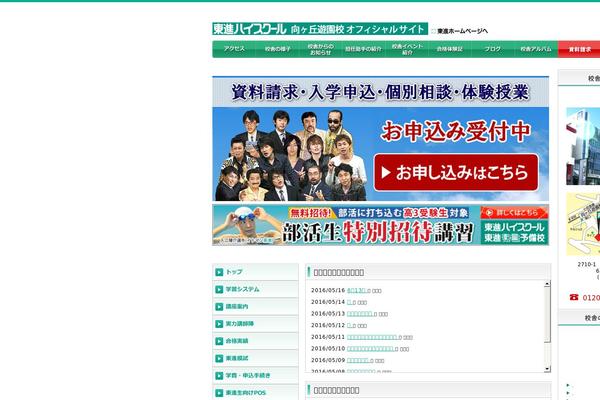Viewport: 600px width, 400px height.
Task: Click the red telephone icon
Action: pyautogui.click(x=574, y=297)
